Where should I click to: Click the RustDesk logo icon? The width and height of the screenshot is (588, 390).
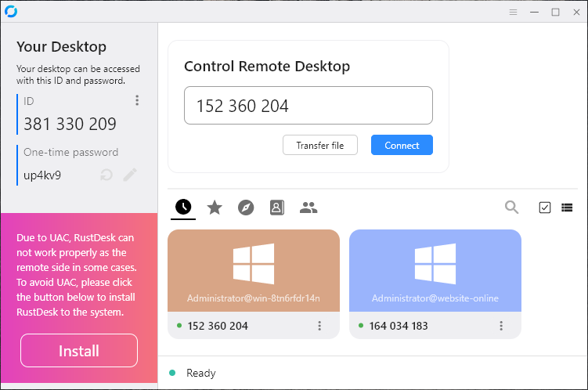(x=11, y=12)
